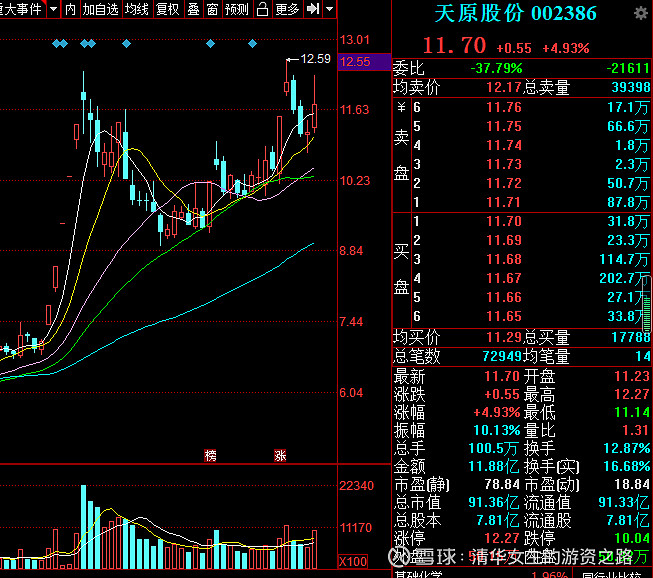Screen dimensions: 653x578
Task: Click the 市盈(动) 18.84 value
Action: pyautogui.click(x=632, y=484)
